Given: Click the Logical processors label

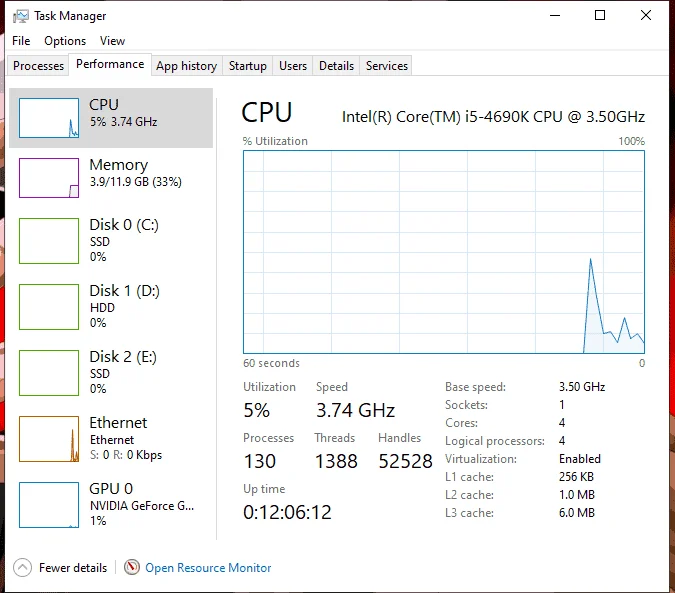Looking at the screenshot, I should pos(495,441).
